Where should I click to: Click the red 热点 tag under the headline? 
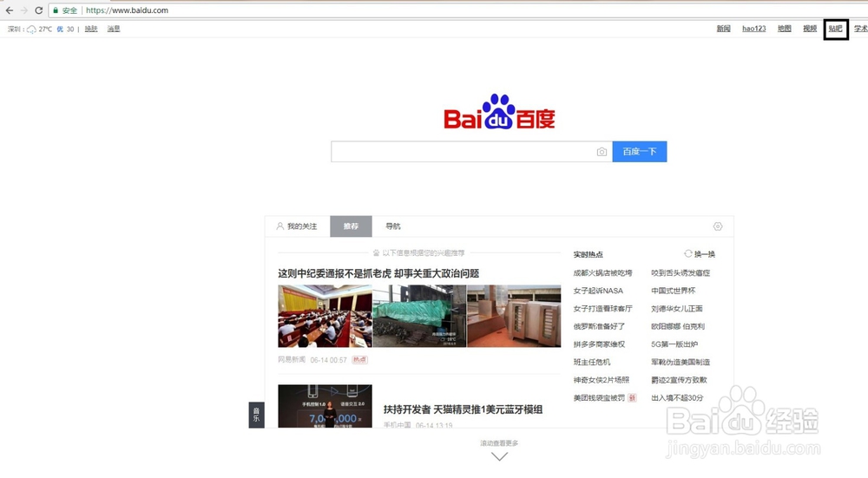[x=360, y=360]
